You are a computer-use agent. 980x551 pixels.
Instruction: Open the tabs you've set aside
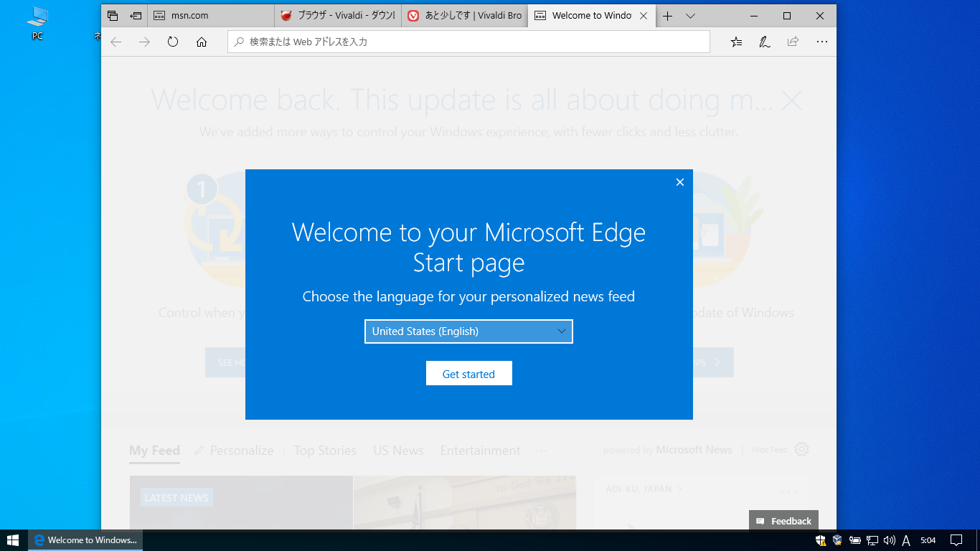coord(113,16)
